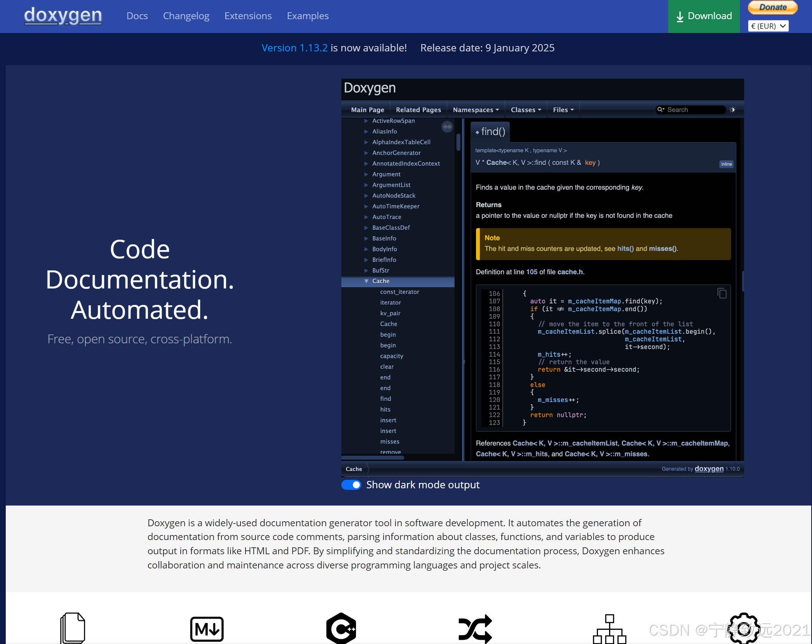Click the navigation tree vertical scrollbar

458,142
